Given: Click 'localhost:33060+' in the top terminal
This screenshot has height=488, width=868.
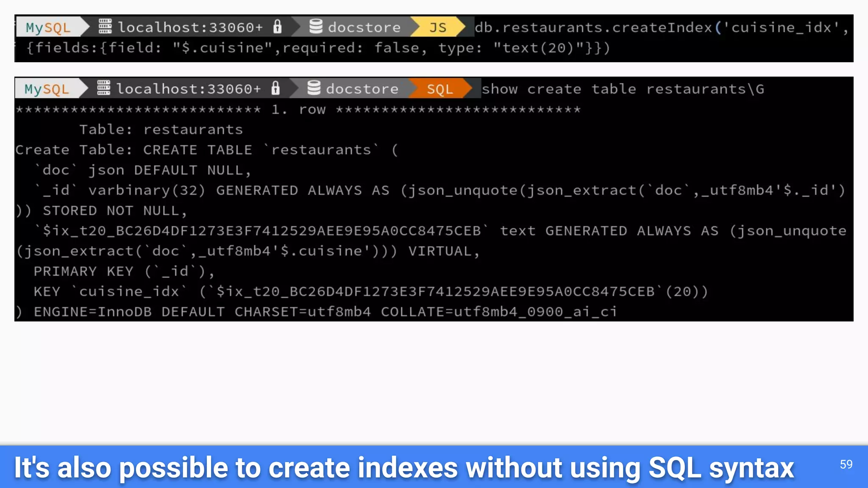Looking at the screenshot, I should 190,28.
